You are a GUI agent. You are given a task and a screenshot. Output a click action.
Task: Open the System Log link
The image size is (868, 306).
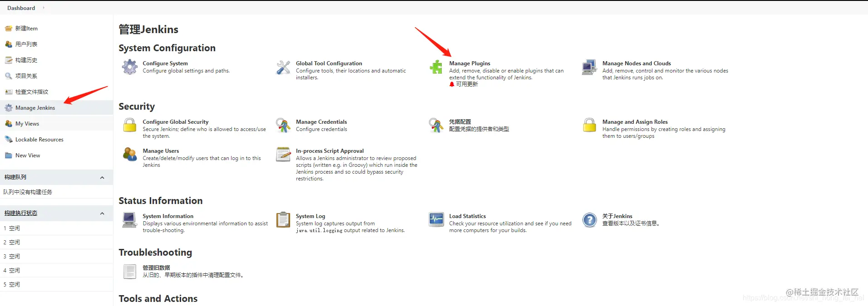click(x=311, y=216)
